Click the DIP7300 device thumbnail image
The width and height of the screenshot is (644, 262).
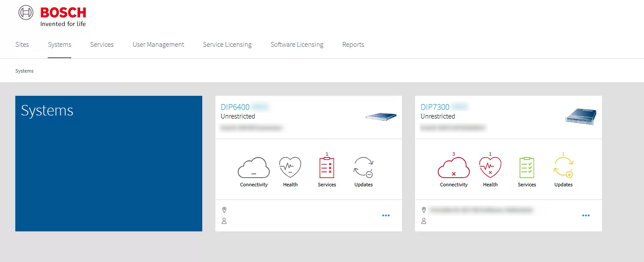[581, 116]
